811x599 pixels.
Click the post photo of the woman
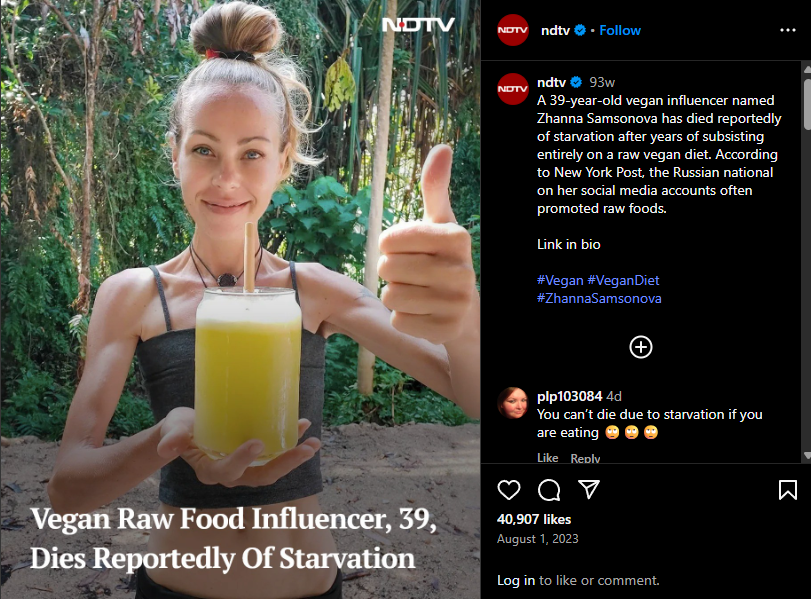[241, 300]
